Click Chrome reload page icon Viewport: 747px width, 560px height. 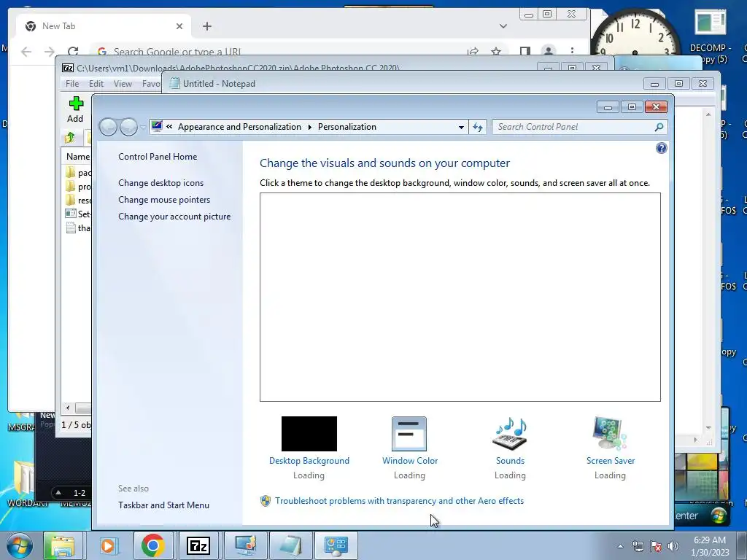coord(73,52)
